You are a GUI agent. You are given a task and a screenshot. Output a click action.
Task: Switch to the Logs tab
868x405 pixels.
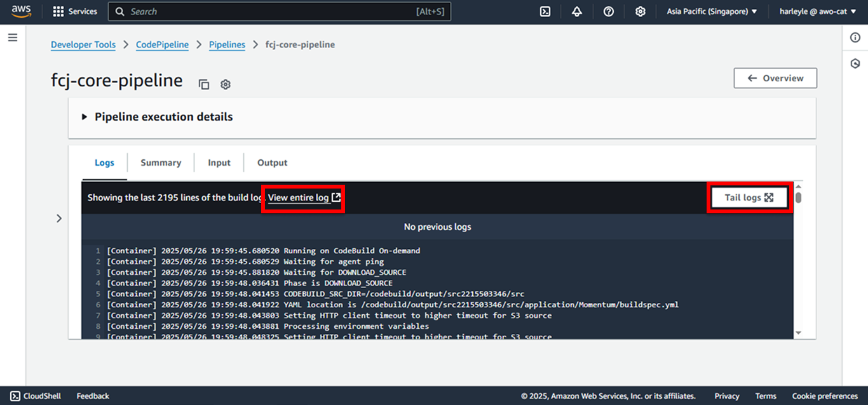click(104, 163)
